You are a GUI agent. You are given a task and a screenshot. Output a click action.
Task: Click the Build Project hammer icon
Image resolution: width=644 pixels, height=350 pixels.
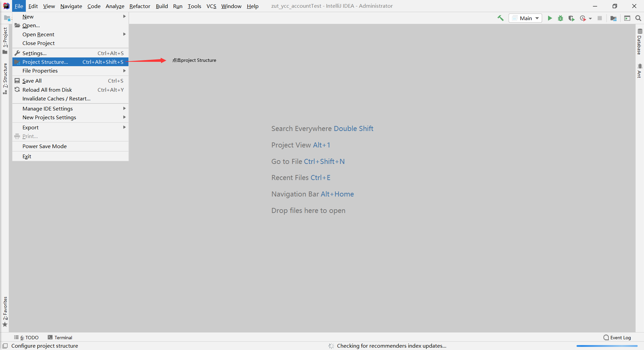[500, 18]
